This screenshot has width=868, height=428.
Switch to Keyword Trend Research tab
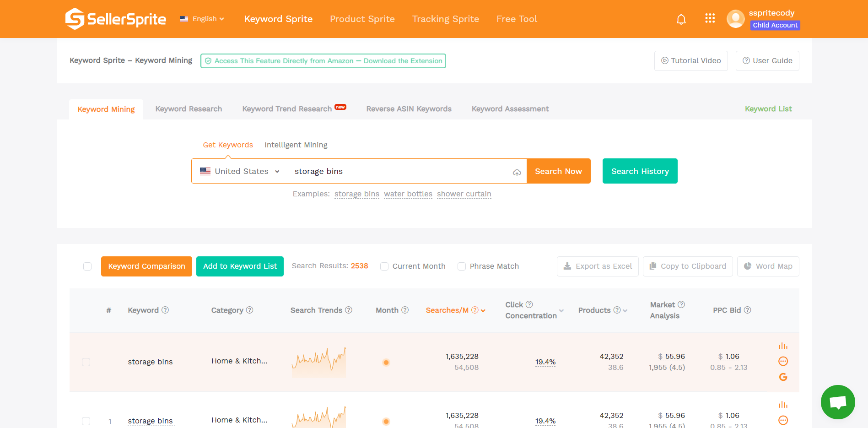click(x=287, y=109)
